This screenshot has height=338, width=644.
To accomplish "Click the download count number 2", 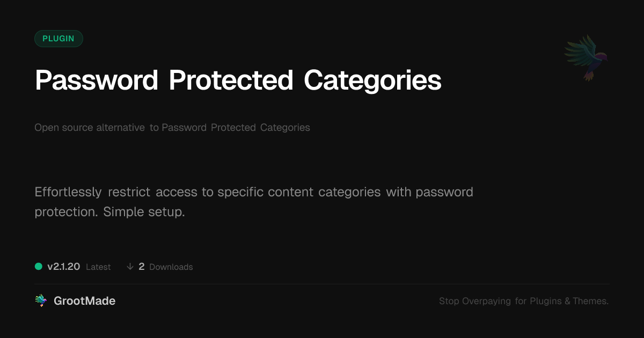I will coord(142,267).
